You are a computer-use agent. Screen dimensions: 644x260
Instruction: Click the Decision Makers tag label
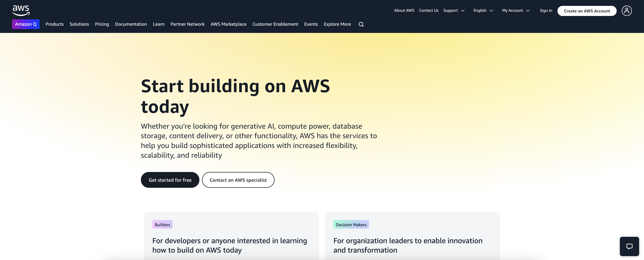coord(351,224)
